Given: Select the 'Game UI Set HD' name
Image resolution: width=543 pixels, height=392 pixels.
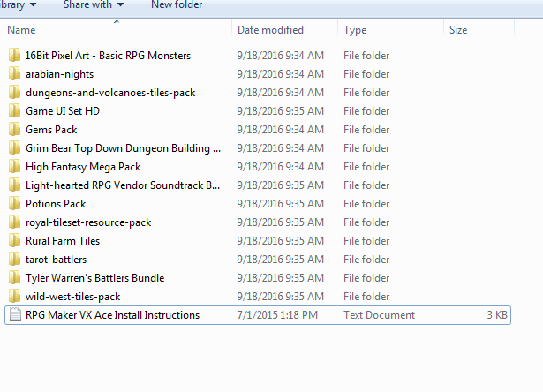Looking at the screenshot, I should 63,111.
